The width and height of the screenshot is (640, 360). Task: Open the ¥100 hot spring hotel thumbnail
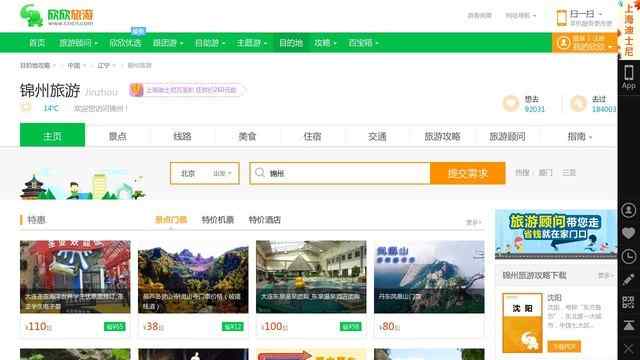click(311, 277)
